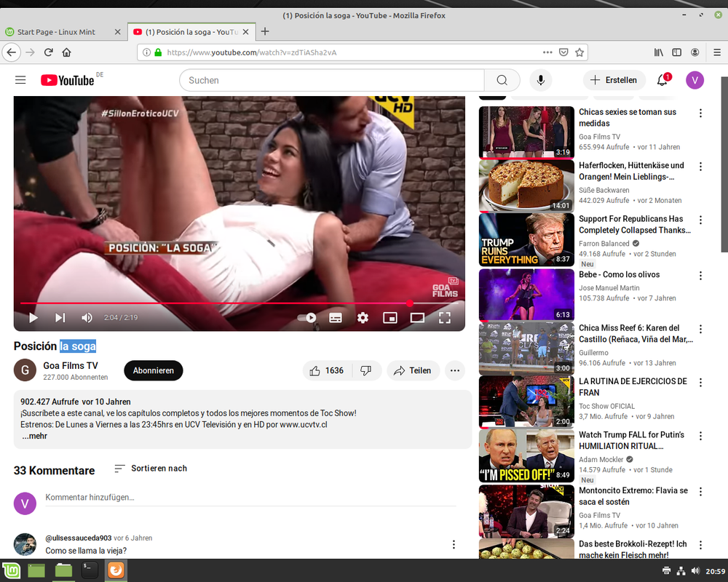
Task: Open options for Watch Trump FALL video
Action: tap(700, 436)
